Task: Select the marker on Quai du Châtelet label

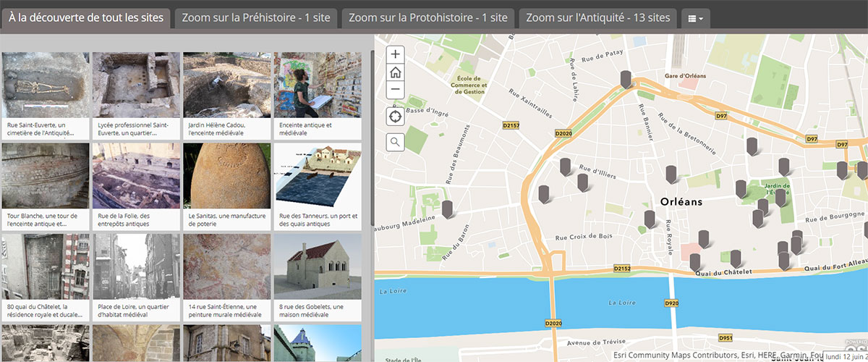Action: coord(736,258)
